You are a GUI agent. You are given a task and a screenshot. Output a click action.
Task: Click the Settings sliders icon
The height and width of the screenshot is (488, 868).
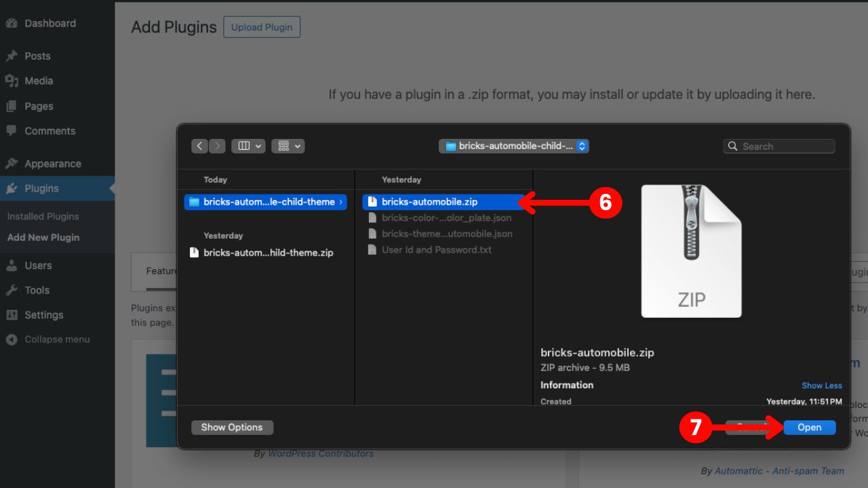tap(12, 314)
